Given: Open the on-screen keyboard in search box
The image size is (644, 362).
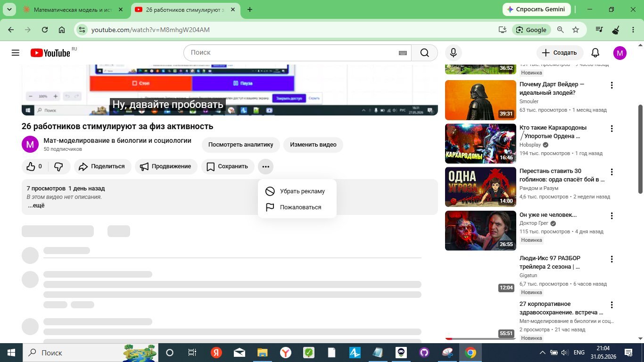Looking at the screenshot, I should (403, 53).
